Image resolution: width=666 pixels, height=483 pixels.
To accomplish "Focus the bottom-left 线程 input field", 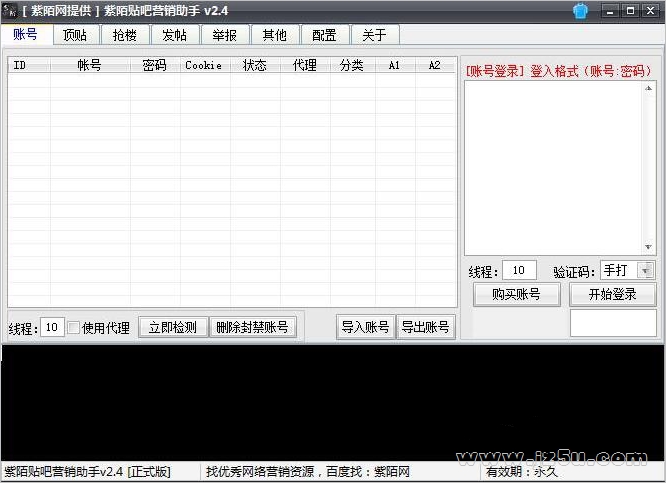I will (52, 327).
